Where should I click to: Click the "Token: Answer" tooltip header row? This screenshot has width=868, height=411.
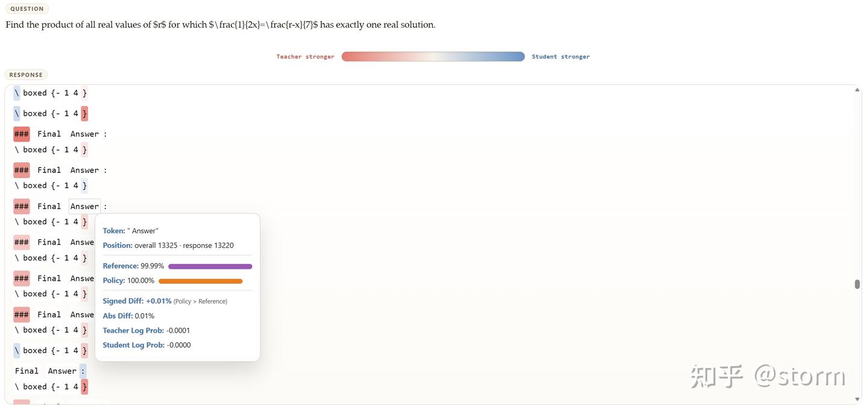click(x=130, y=230)
